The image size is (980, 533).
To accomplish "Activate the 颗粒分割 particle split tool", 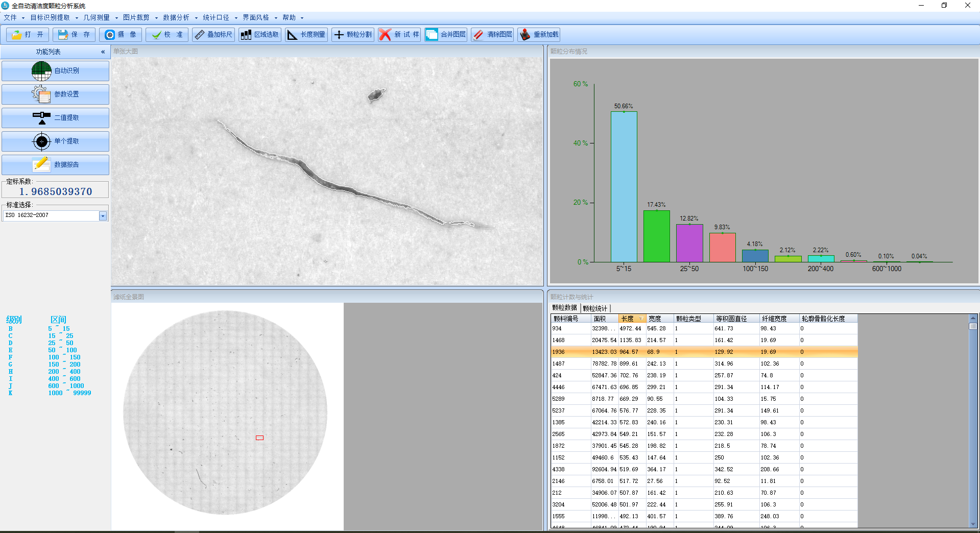I will (x=353, y=35).
